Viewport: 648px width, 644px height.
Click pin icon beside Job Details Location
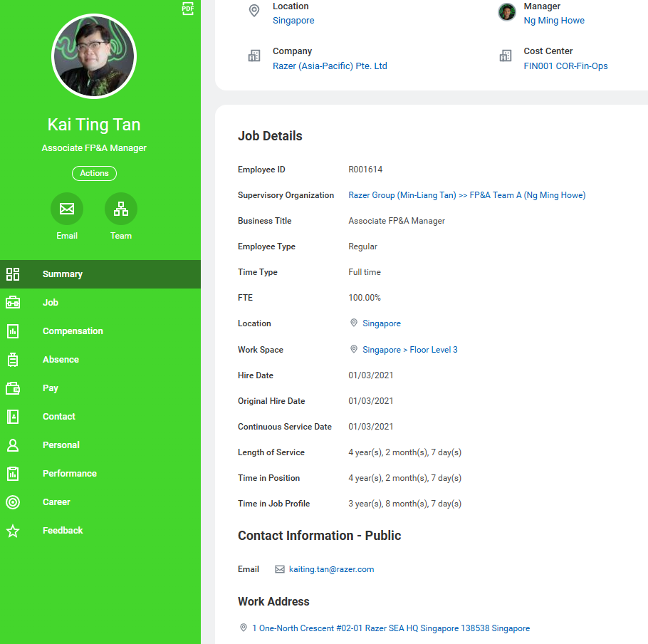[354, 323]
